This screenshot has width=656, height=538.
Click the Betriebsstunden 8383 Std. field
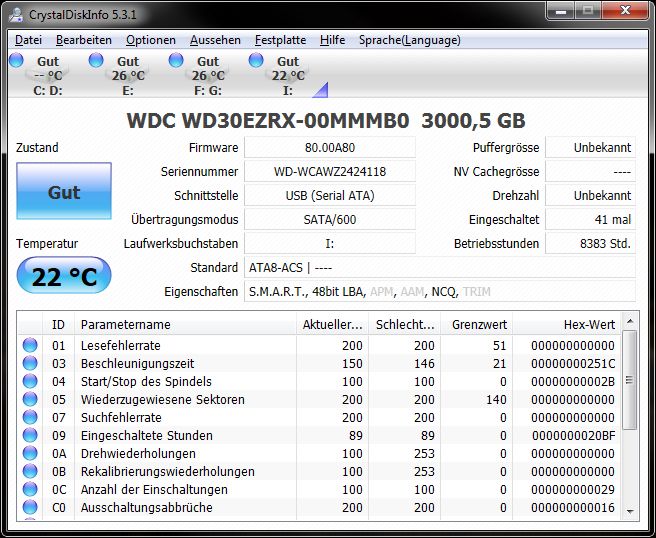590,243
